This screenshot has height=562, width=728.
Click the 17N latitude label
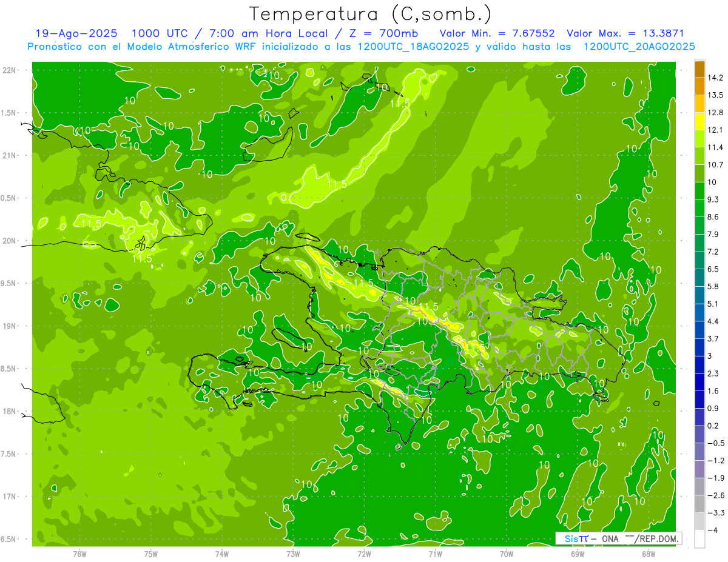click(x=8, y=497)
